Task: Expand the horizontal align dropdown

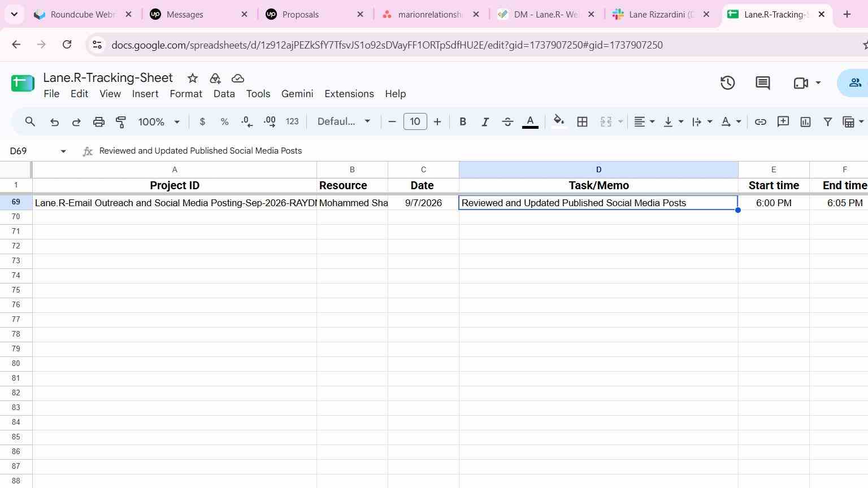Action: click(644, 122)
